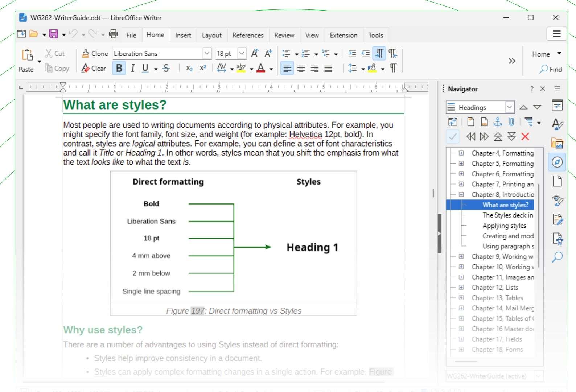This screenshot has width=576, height=392.
Task: Center align the paragraph
Action: 301,68
